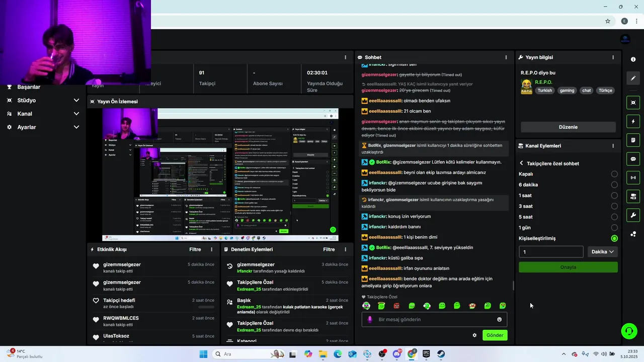Click UlasToksoz in the activity feed
This screenshot has width=644, height=362.
tap(116, 336)
